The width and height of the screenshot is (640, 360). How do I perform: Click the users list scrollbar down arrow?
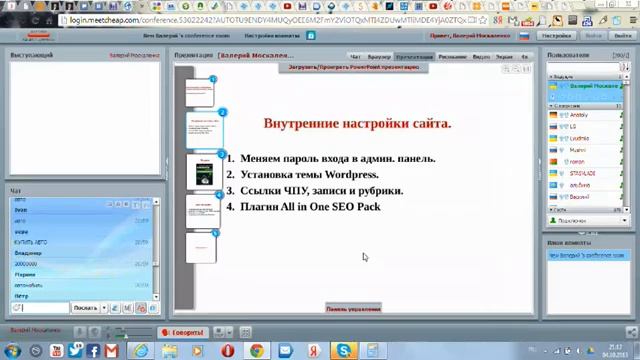tap(627, 210)
